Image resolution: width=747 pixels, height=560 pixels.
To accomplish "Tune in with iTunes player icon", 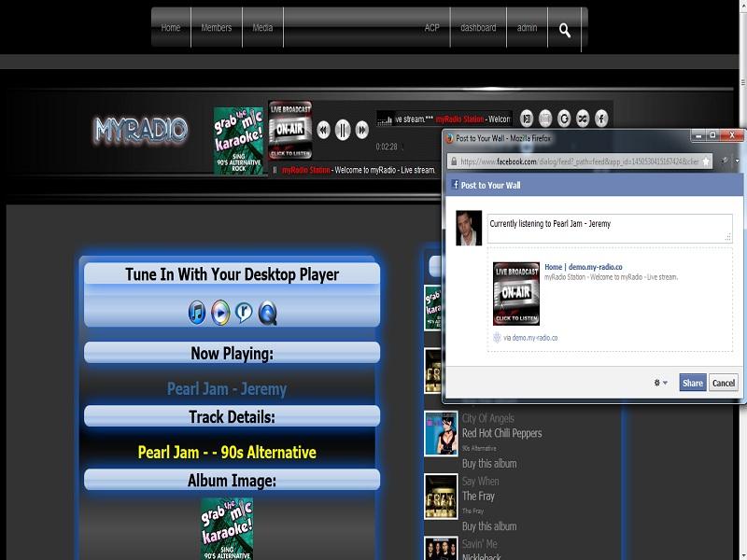I will [197, 313].
